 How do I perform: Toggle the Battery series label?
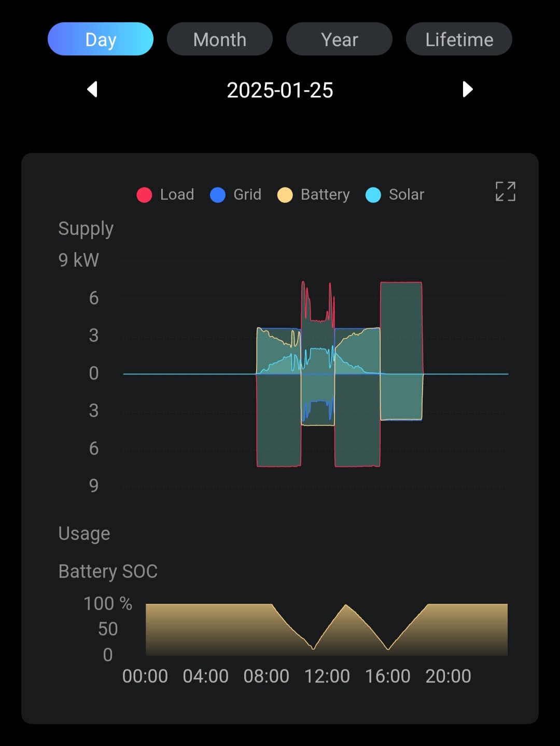click(x=325, y=195)
